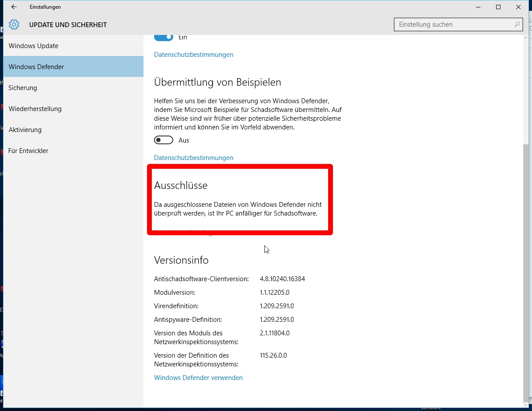Screen dimensions: 532x411
Task: Select Für Entwickler in the sidebar
Action: [73, 151]
